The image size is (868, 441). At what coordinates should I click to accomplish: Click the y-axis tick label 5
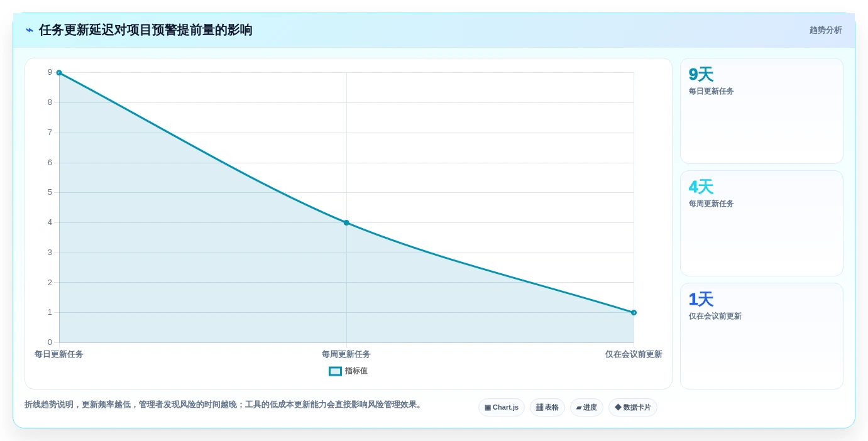point(50,192)
